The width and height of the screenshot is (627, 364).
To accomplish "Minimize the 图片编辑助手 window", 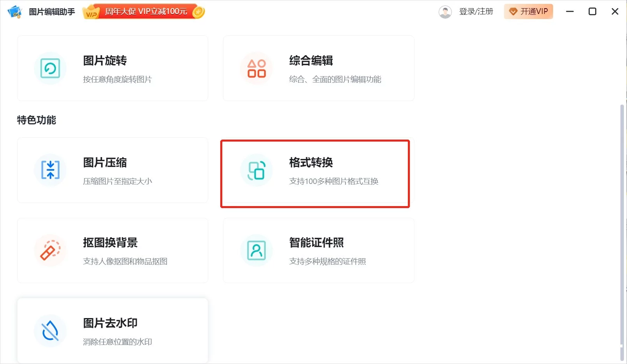I will click(x=570, y=12).
